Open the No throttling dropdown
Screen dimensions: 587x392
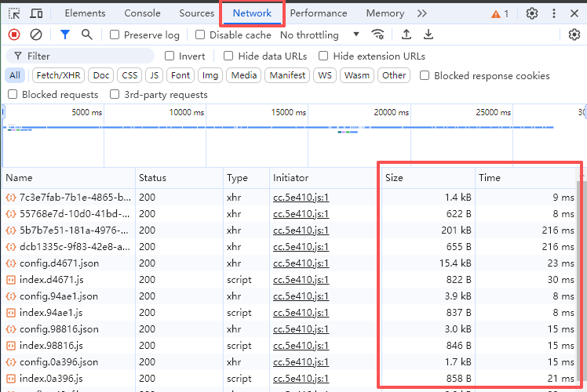tap(319, 35)
